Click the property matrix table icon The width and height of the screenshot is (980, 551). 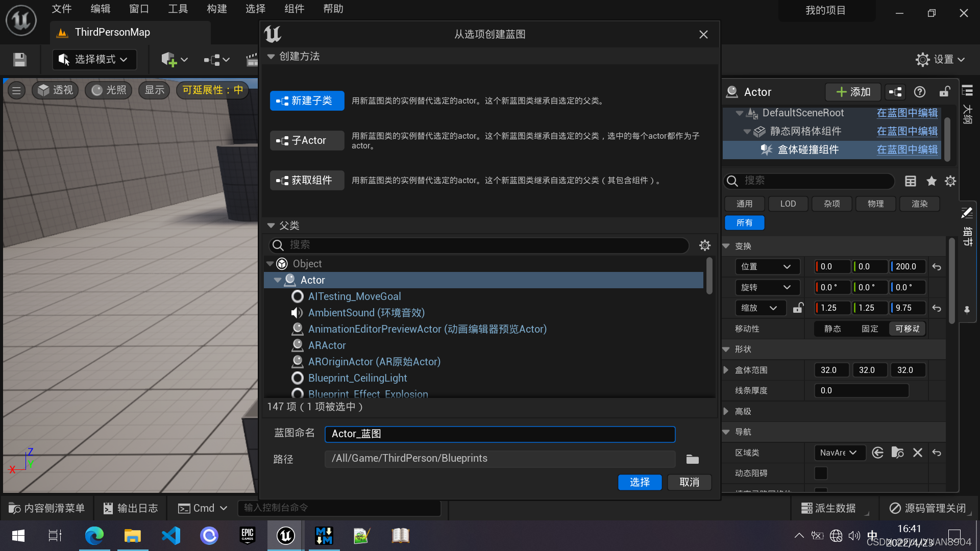911,181
